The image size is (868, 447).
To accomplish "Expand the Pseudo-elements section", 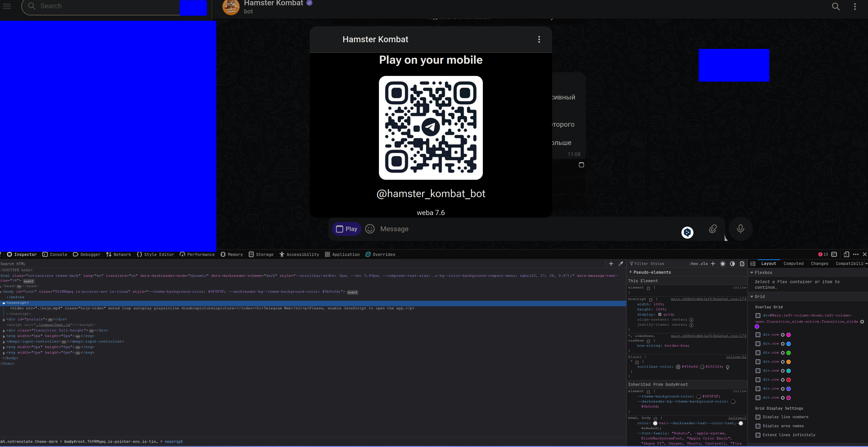I will (x=630, y=272).
